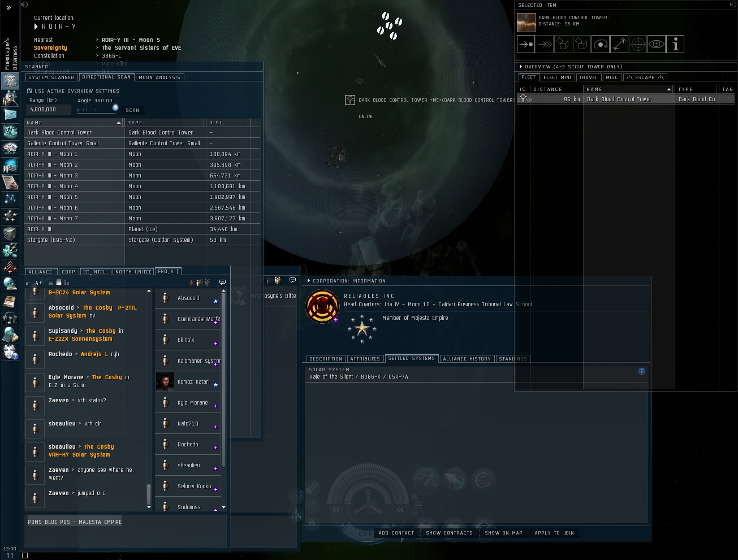Image resolution: width=738 pixels, height=560 pixels.
Task: Select Dark Blood Control Tower overview row
Action: point(626,99)
